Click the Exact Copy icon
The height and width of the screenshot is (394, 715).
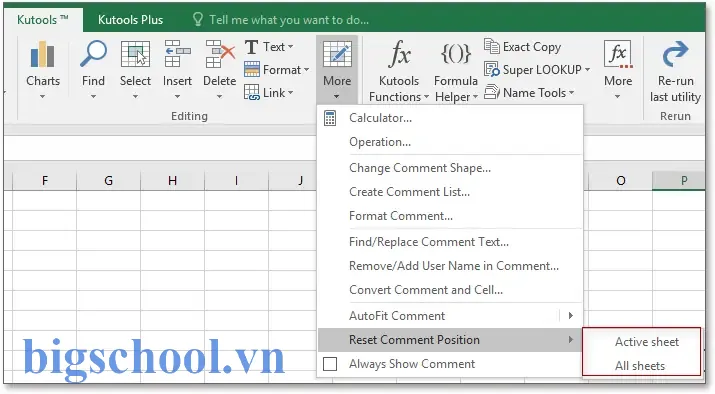click(492, 46)
